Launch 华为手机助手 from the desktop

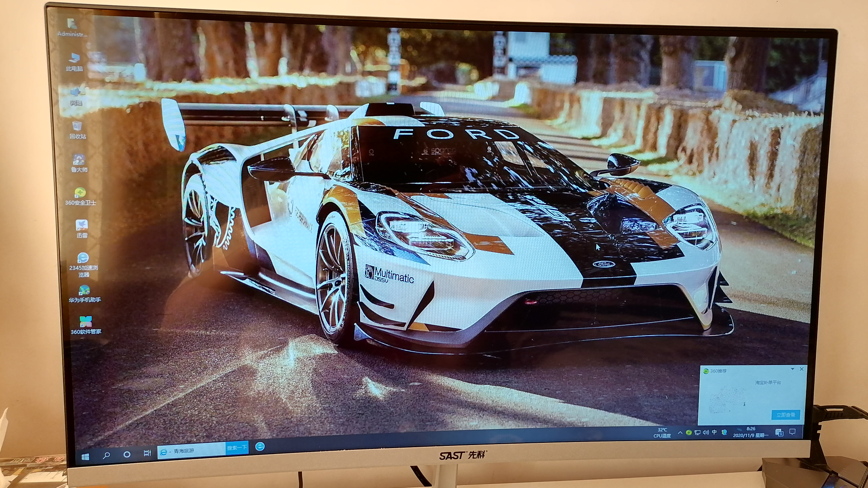[x=84, y=290]
